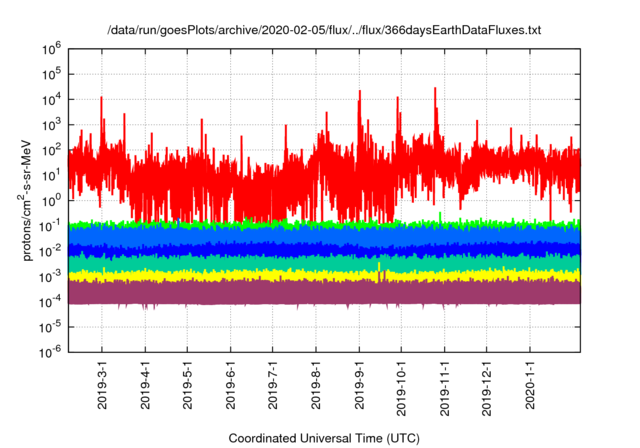Screen dimensions: 640x448
Task: Click the 2019-10-1 date tick label
Action: pos(401,389)
